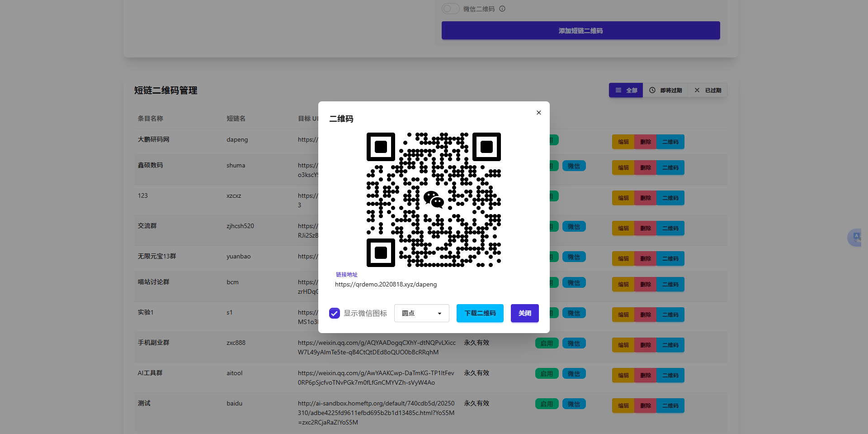Select the 即将过期 filter tab
The image size is (868, 434).
click(665, 90)
